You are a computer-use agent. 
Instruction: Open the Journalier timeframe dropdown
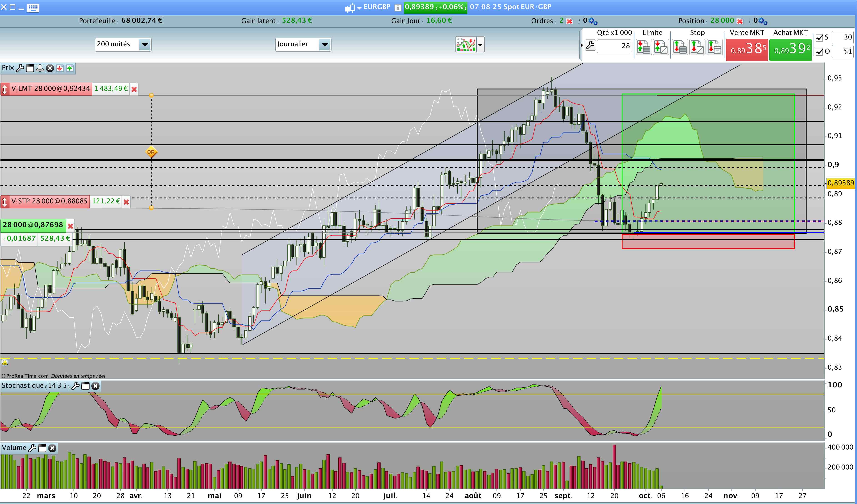(x=303, y=44)
